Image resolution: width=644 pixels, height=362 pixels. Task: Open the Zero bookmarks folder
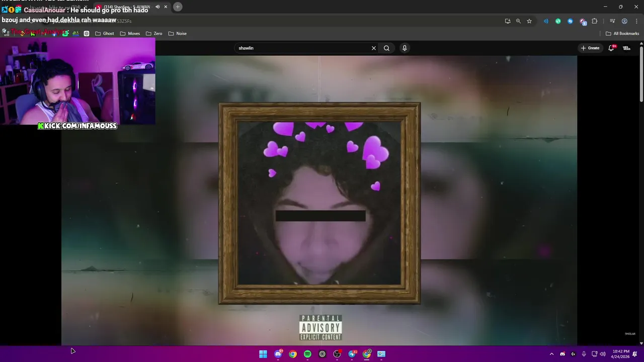click(x=154, y=34)
